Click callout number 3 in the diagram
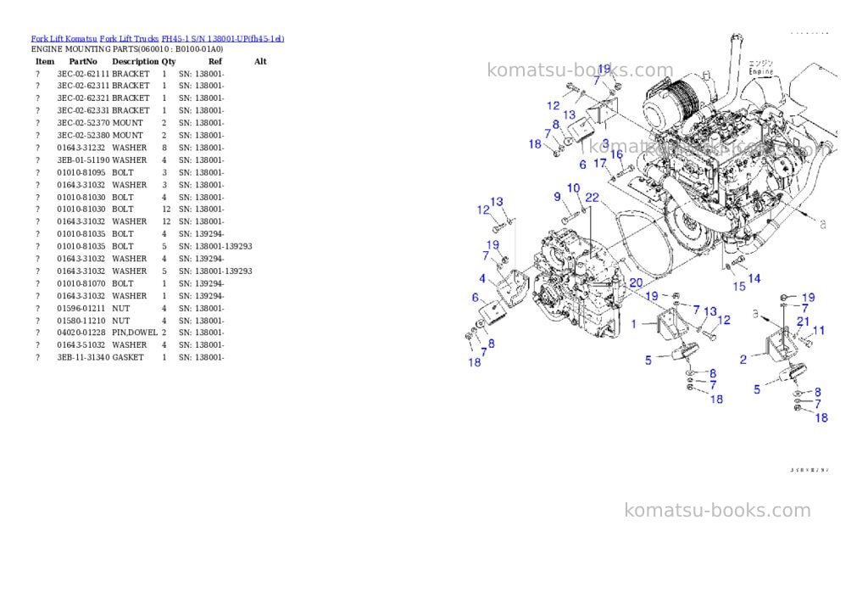The image size is (868, 615). [605, 144]
